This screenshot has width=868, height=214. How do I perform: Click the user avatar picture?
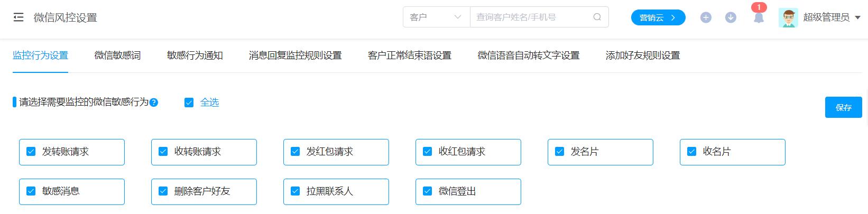(x=788, y=17)
